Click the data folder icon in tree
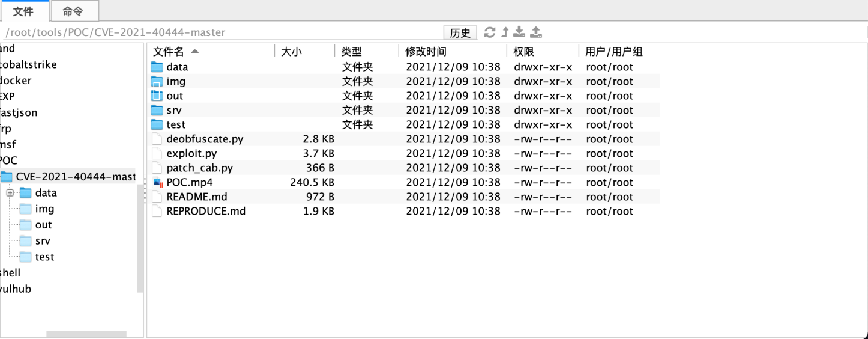868x339 pixels. tap(25, 193)
